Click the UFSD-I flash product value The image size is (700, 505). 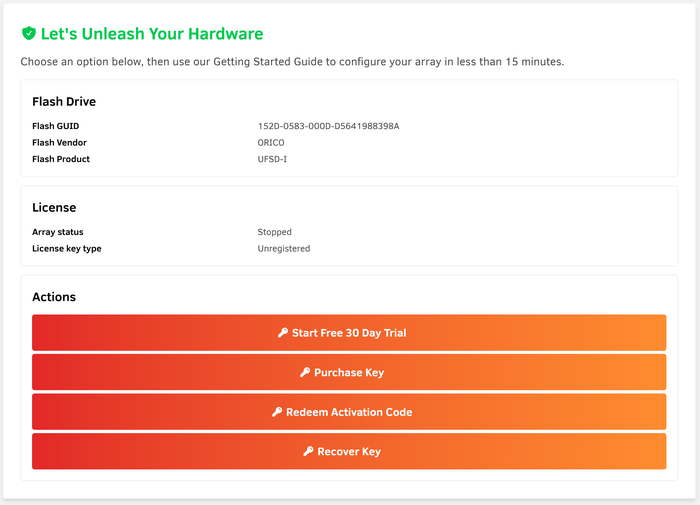[272, 159]
